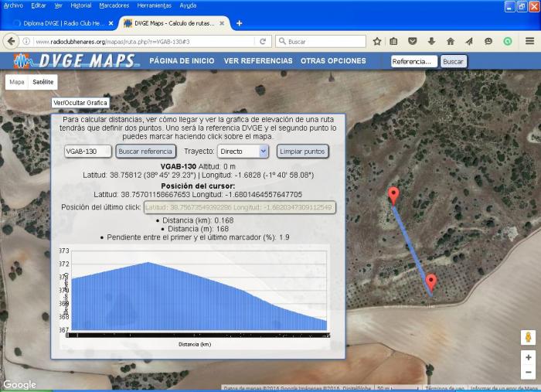Toggle Ver/Ocultar Grafica panel
541x392 pixels.
coord(80,103)
